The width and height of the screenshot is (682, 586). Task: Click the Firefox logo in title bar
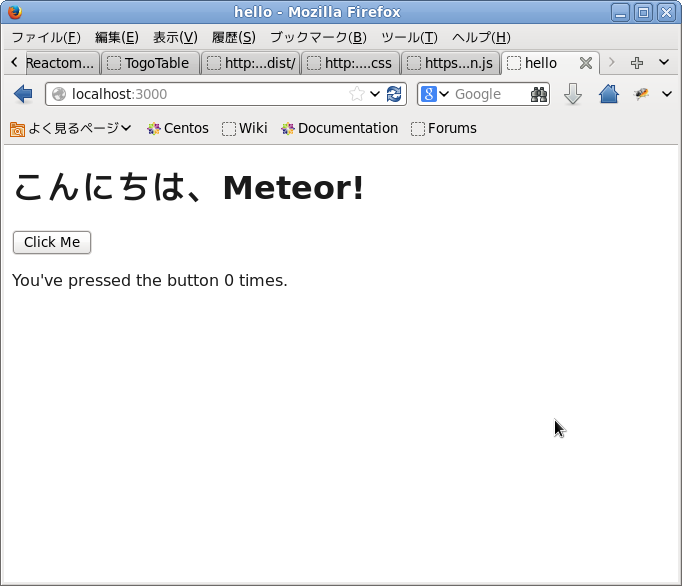point(15,12)
